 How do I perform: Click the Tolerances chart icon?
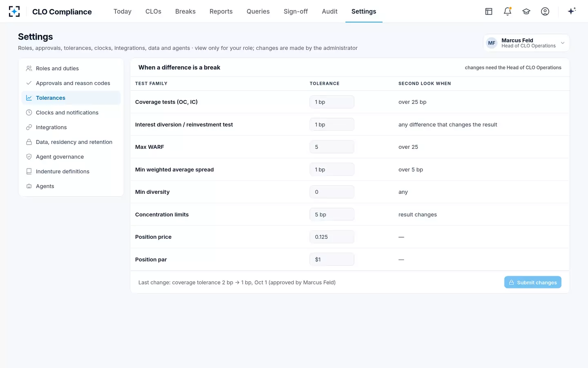click(x=29, y=98)
